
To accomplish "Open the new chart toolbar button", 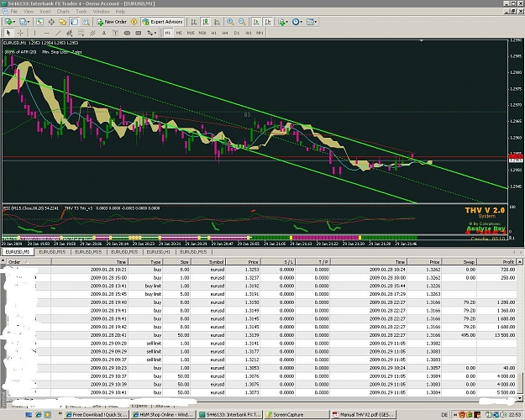I will click(x=9, y=22).
